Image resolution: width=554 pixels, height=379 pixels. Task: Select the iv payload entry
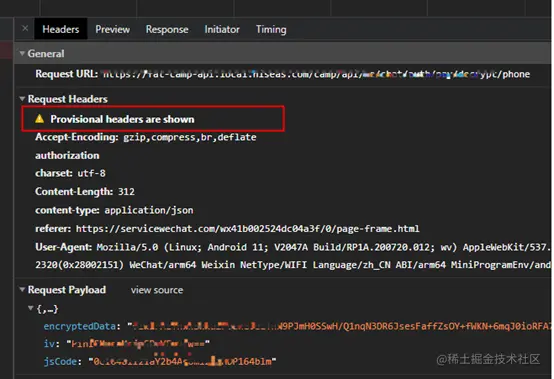click(x=126, y=343)
